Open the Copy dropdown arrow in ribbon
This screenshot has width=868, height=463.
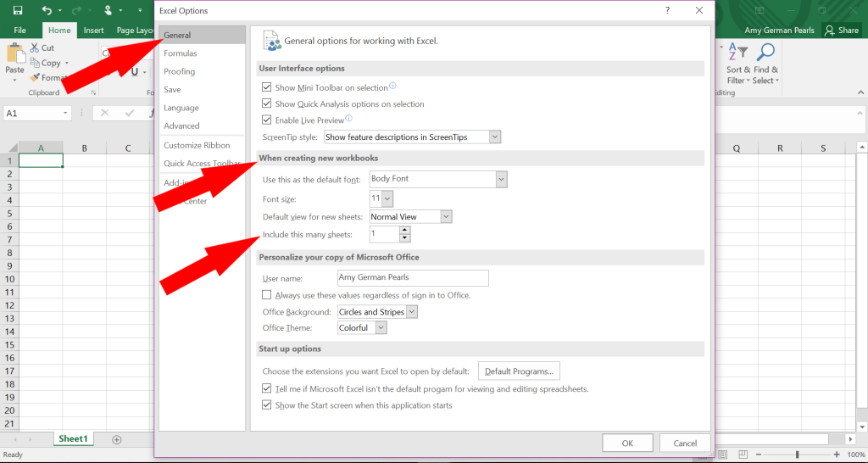click(x=67, y=63)
